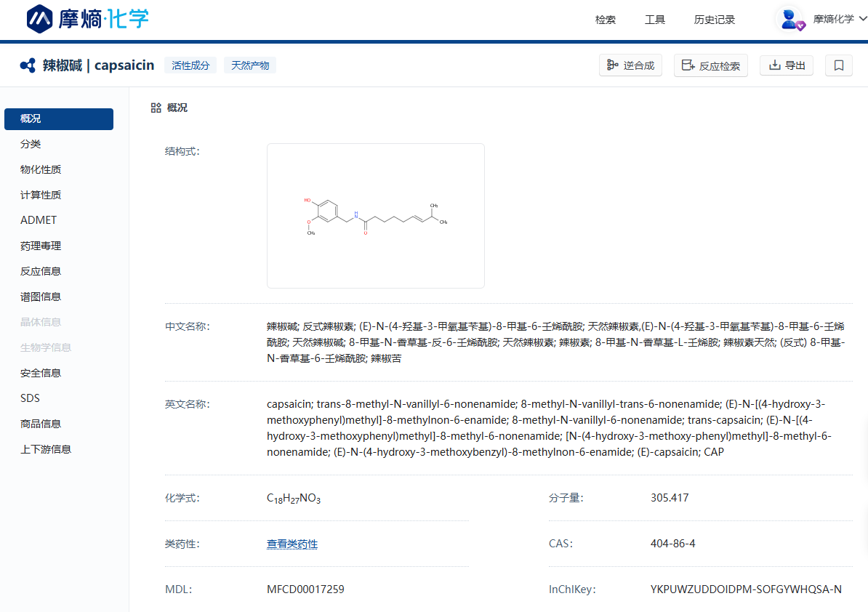
Task: Switch to 物化性质 sidebar section
Action: 41,169
